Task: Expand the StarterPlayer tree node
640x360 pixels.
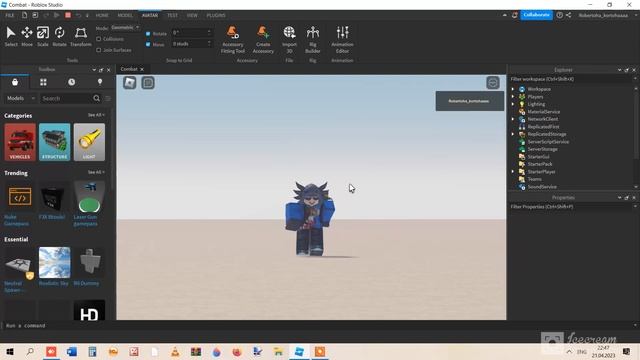Action: [513, 172]
